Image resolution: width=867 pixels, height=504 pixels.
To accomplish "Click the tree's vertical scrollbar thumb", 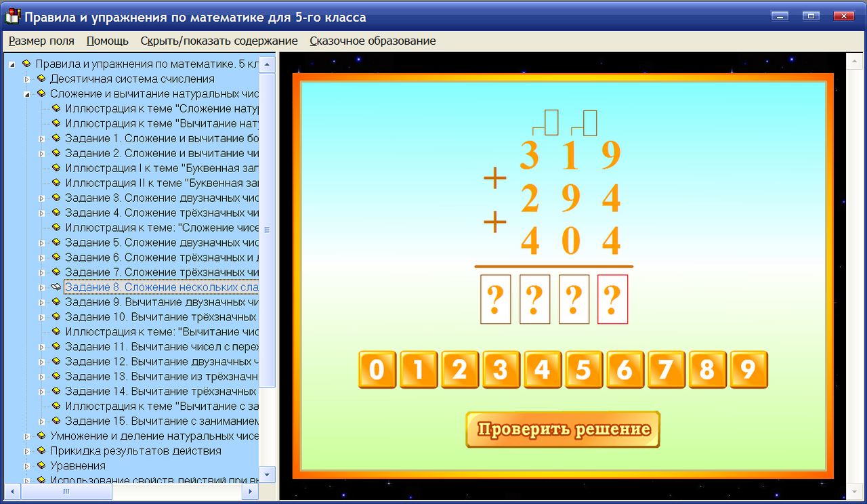I will 268,230.
